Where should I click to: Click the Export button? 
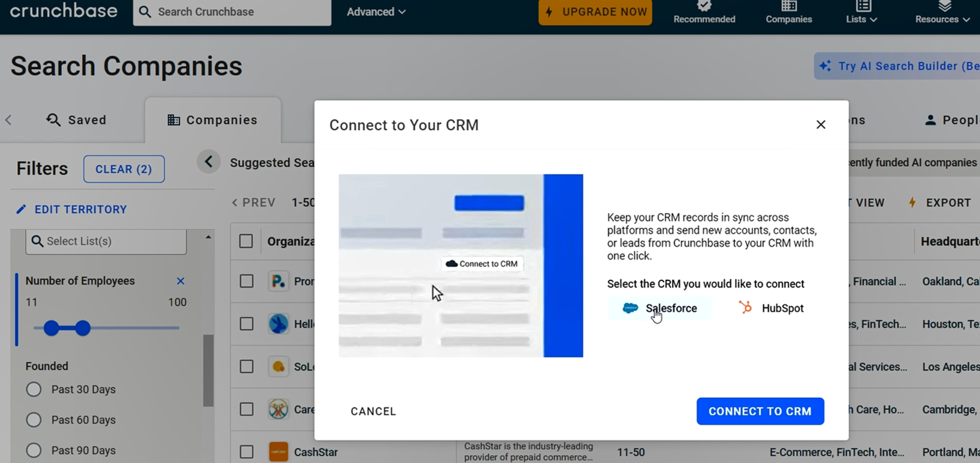(940, 202)
